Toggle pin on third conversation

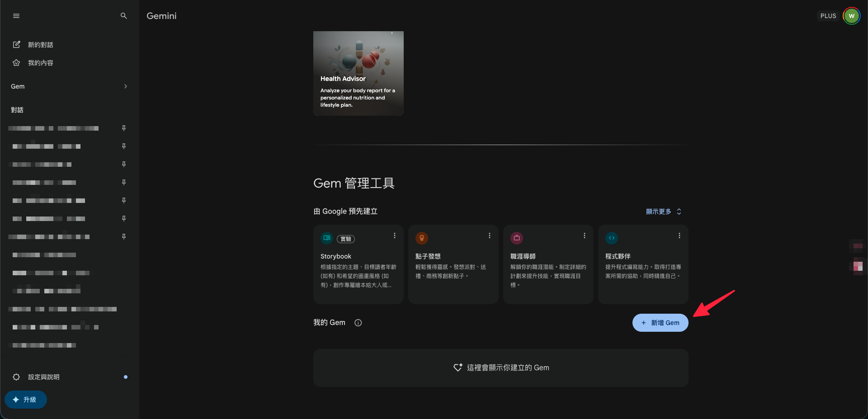click(x=124, y=165)
